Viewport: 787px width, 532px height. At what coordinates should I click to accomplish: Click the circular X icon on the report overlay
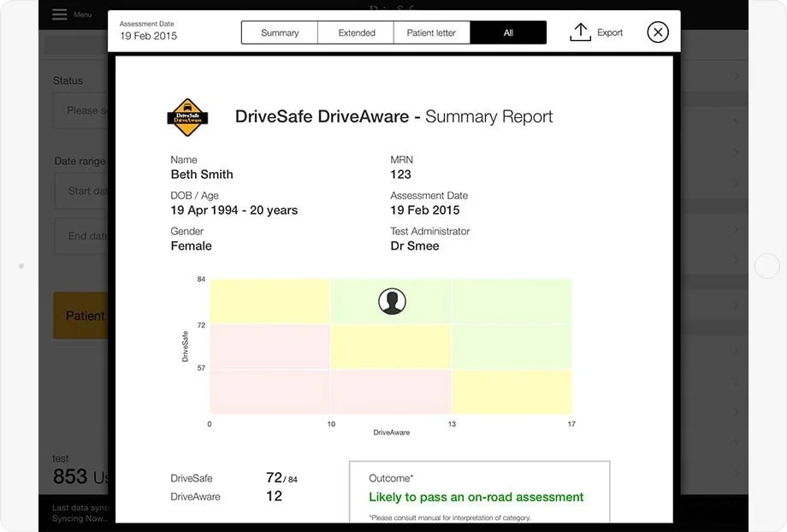pyautogui.click(x=657, y=32)
